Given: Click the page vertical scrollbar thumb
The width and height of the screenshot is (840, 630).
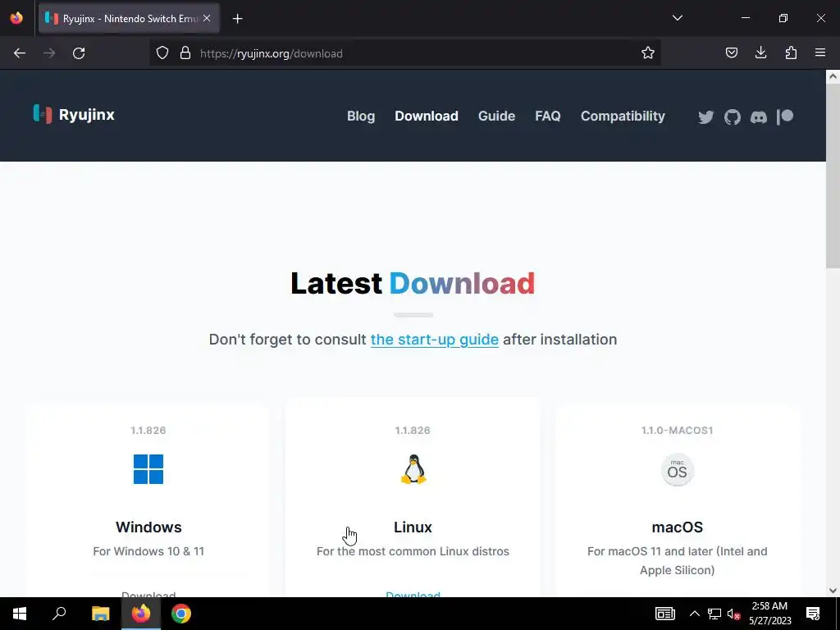Looking at the screenshot, I should tap(833, 177).
